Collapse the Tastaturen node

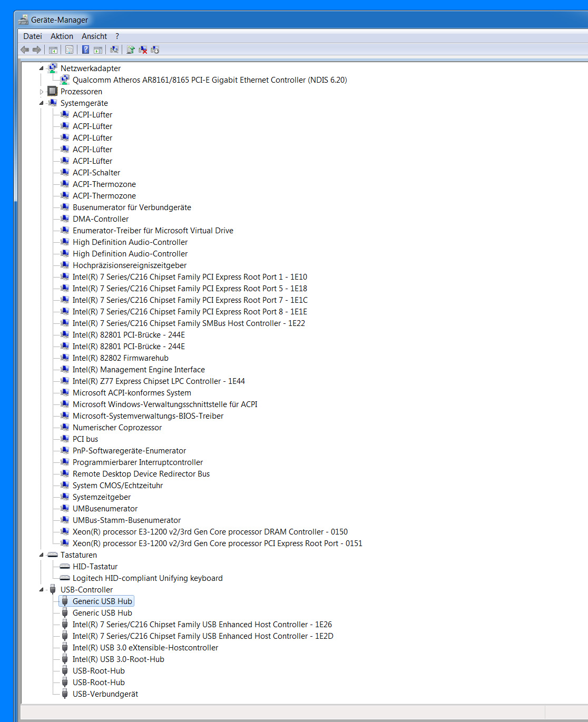42,555
